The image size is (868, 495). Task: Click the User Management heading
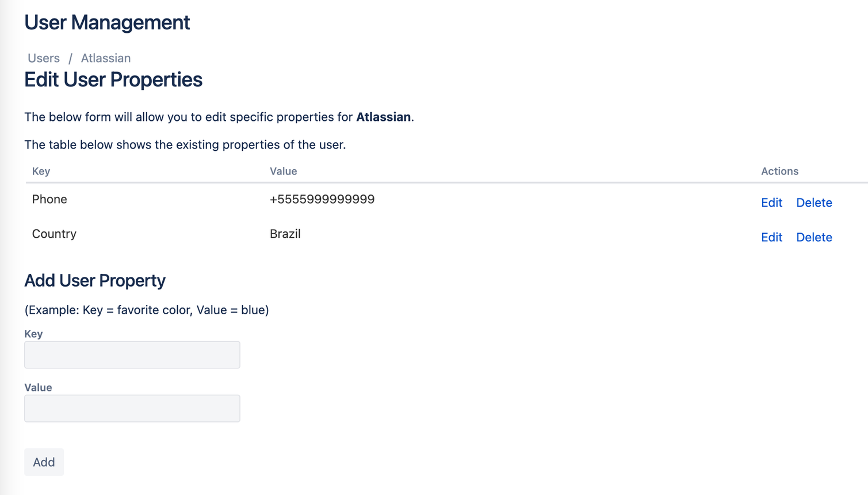coord(107,22)
